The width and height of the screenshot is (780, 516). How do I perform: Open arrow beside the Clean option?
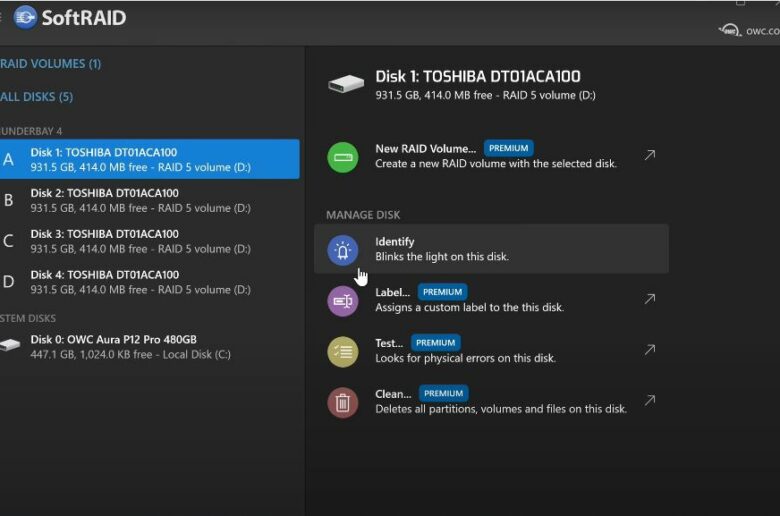coord(650,400)
